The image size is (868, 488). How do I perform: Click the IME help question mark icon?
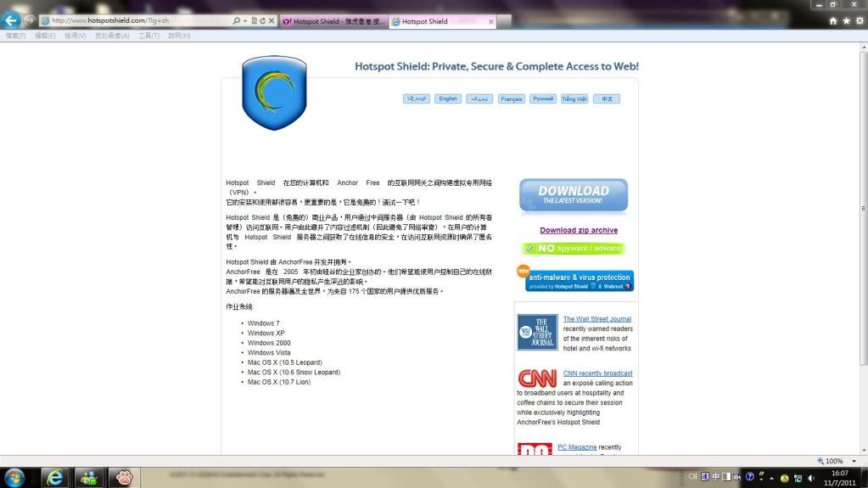tap(749, 476)
